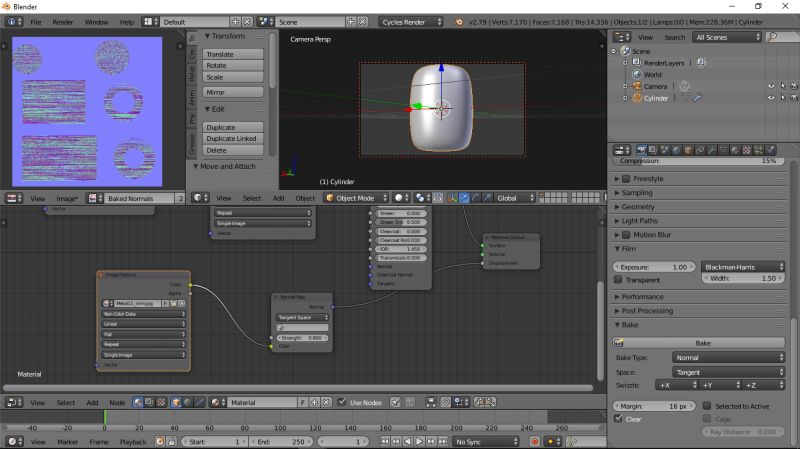Adjust the Exposure value slider

654,267
